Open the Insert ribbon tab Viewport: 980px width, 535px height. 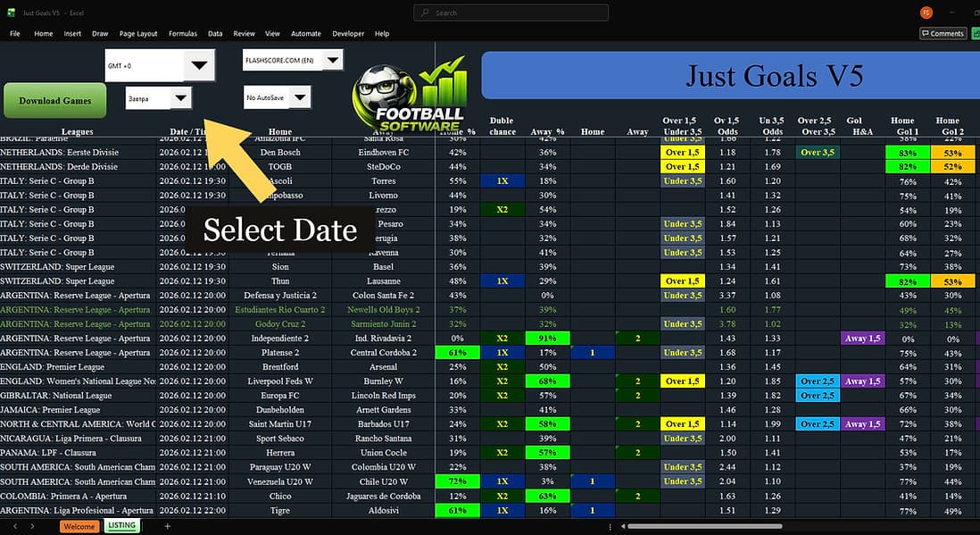tap(72, 34)
